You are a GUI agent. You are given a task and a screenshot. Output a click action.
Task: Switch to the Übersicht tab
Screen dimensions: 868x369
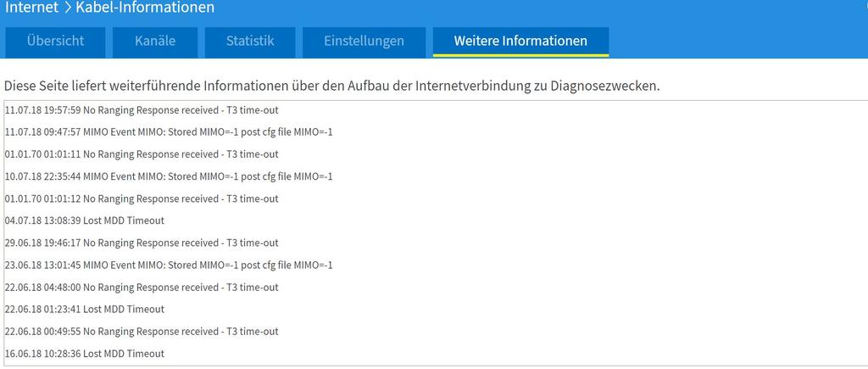tap(55, 41)
